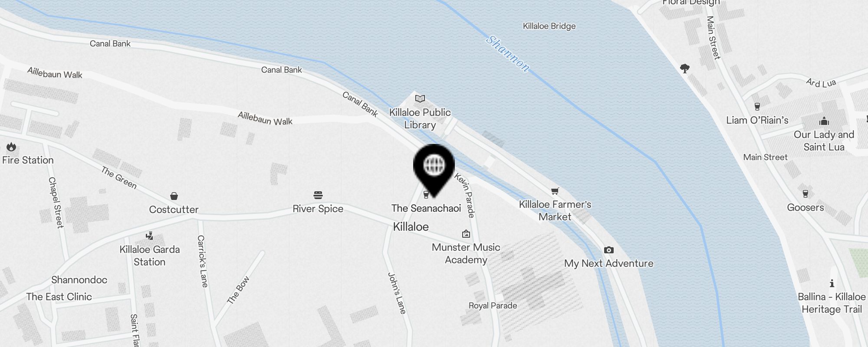The image size is (868, 347).
Task: Select the Killaloe Public Library book icon
Action: 420,98
